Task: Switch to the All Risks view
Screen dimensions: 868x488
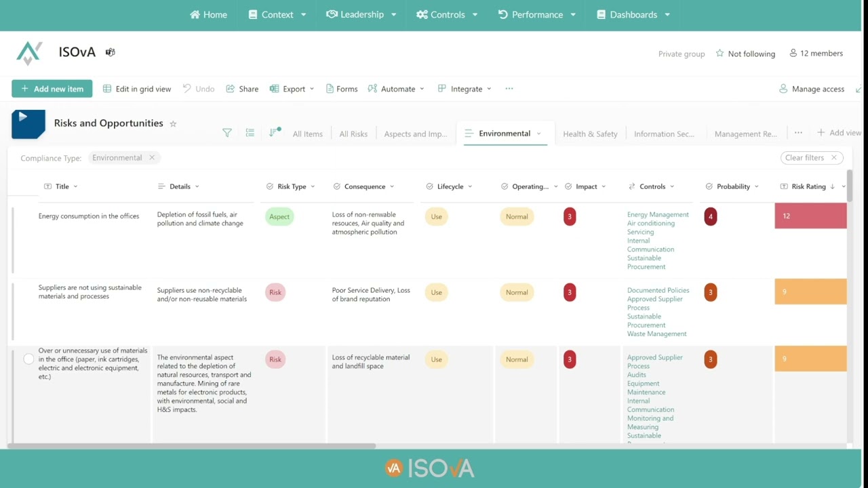Action: tap(353, 134)
